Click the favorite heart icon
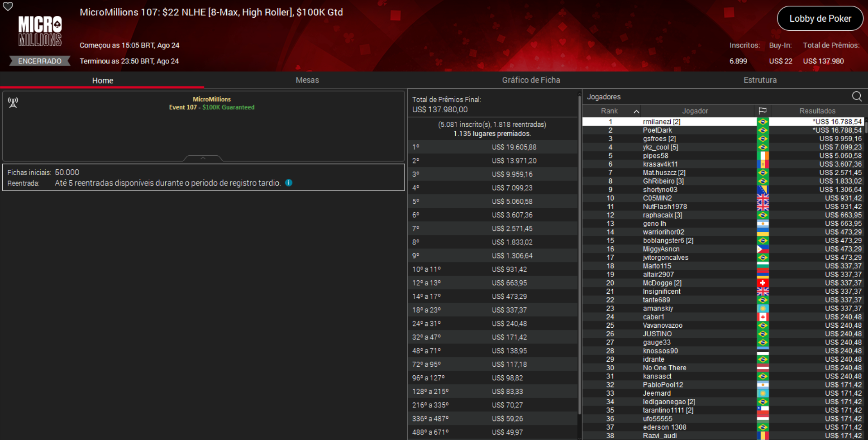868x440 pixels. pyautogui.click(x=8, y=6)
